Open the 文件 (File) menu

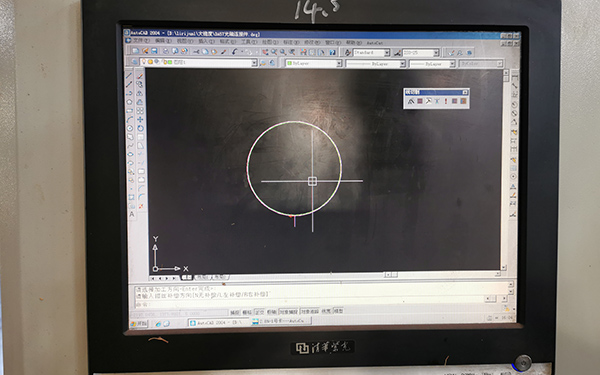point(140,41)
